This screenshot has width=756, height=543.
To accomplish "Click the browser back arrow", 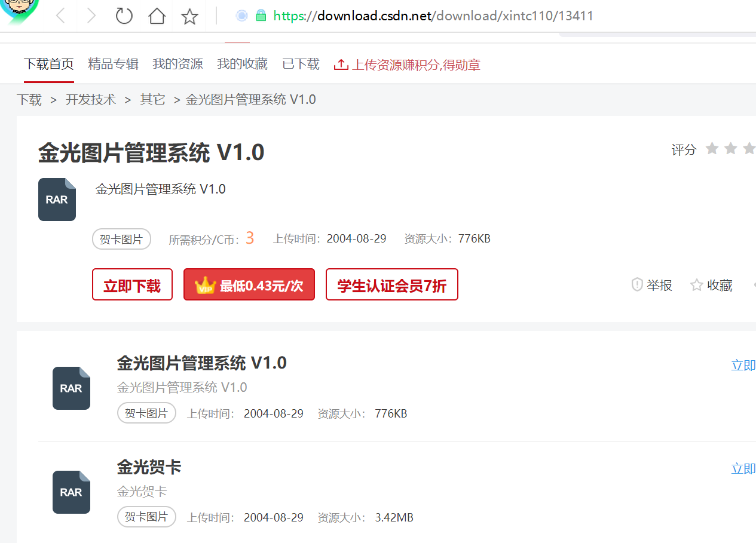I will tap(60, 16).
